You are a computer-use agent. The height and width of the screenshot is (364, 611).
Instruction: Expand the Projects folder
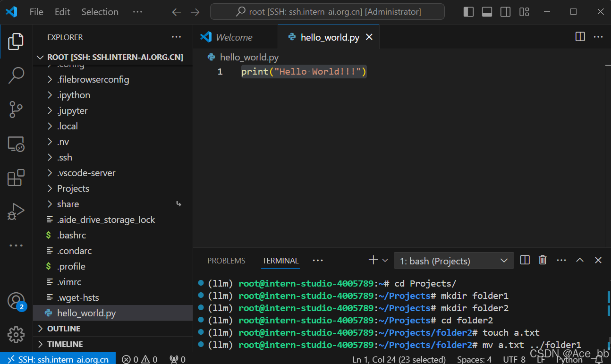(x=113, y=188)
